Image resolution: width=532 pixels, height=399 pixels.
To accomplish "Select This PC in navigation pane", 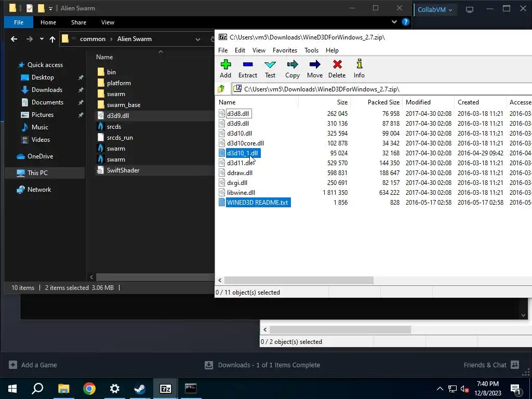I will pyautogui.click(x=37, y=173).
